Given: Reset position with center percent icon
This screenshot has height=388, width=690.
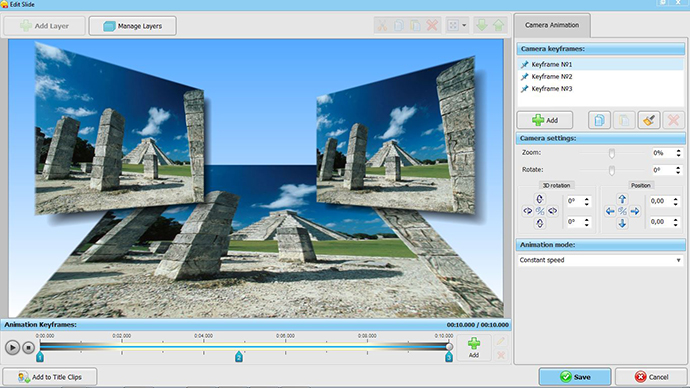Looking at the screenshot, I should coord(622,211).
